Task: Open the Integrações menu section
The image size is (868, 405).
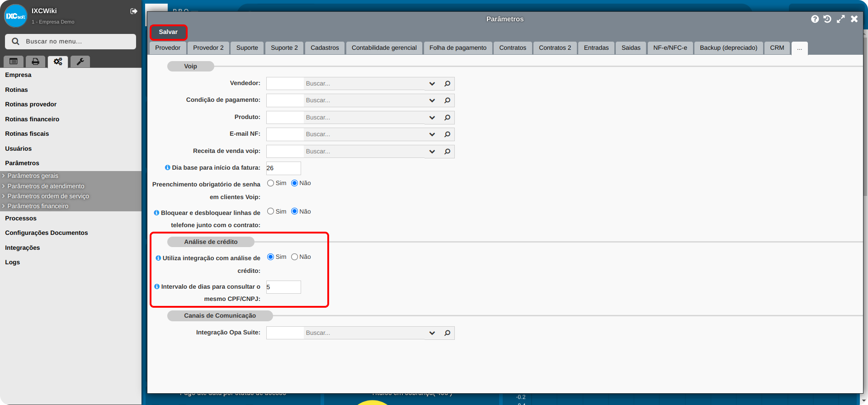Action: pos(23,248)
